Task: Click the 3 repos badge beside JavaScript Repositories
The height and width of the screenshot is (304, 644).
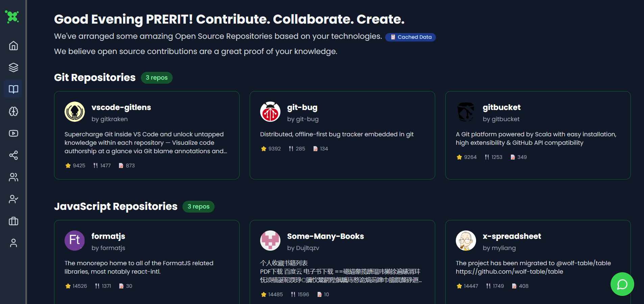Action: click(x=198, y=206)
